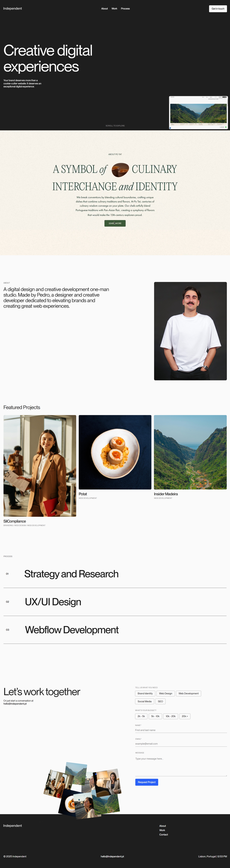The width and height of the screenshot is (230, 868).
Task: Expand the Webflow Development step
Action: pyautogui.click(x=115, y=630)
